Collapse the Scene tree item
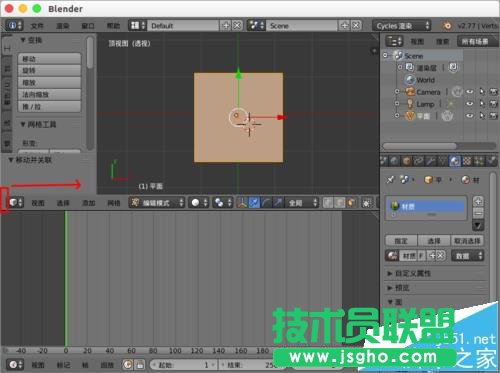The height and width of the screenshot is (373, 500). 386,55
